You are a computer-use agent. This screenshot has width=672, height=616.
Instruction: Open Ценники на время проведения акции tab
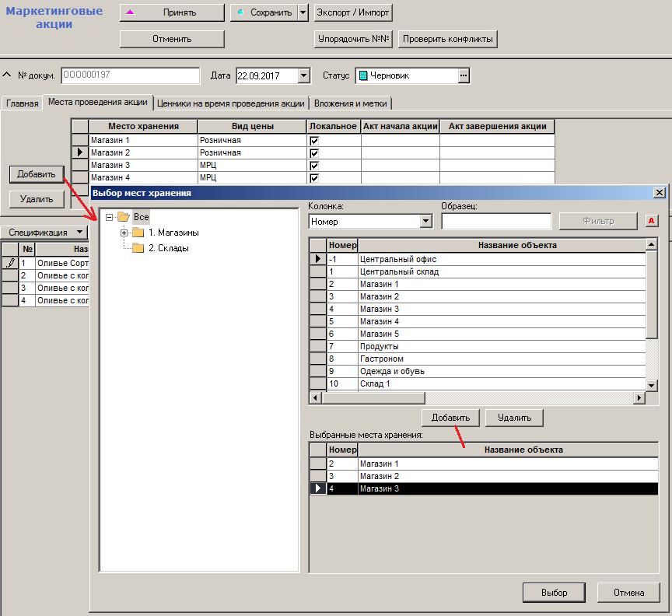(230, 103)
